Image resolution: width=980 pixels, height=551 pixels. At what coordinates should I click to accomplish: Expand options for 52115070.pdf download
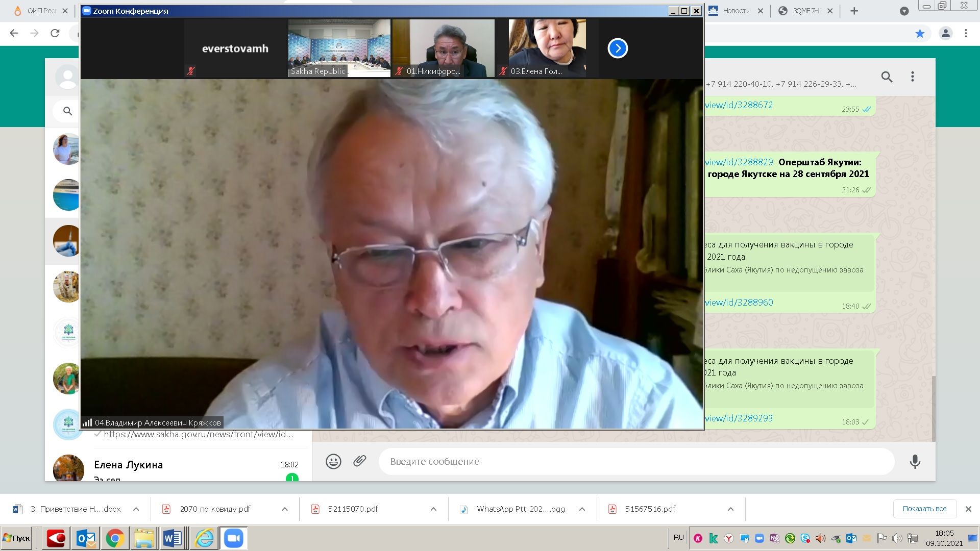click(x=433, y=509)
